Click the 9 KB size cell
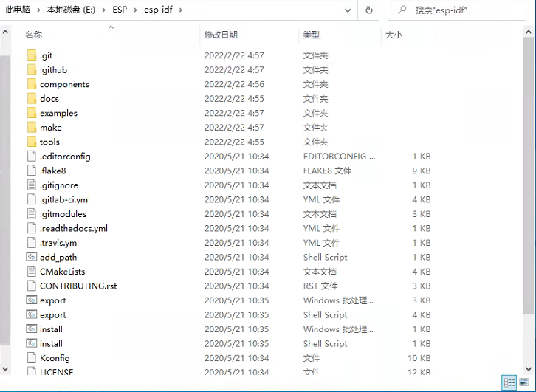This screenshot has height=392, width=536. coord(422,171)
